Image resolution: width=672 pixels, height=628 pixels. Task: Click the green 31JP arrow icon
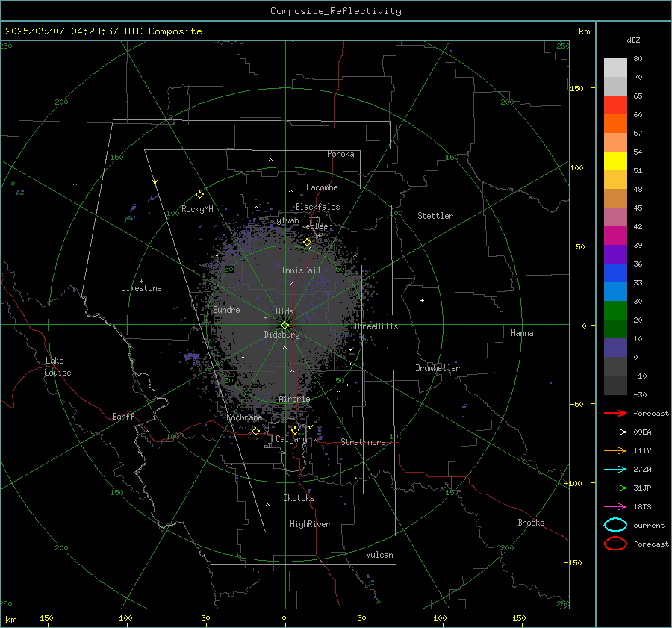[x=615, y=488]
